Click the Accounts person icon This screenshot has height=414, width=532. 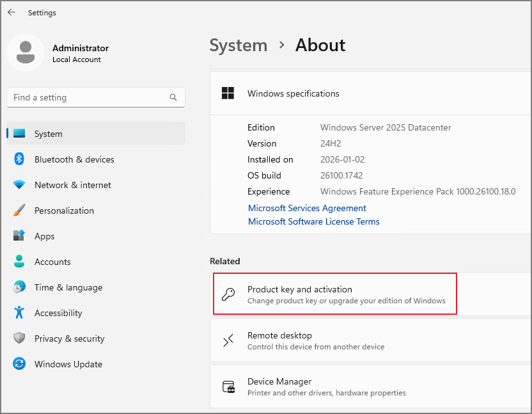pos(19,261)
